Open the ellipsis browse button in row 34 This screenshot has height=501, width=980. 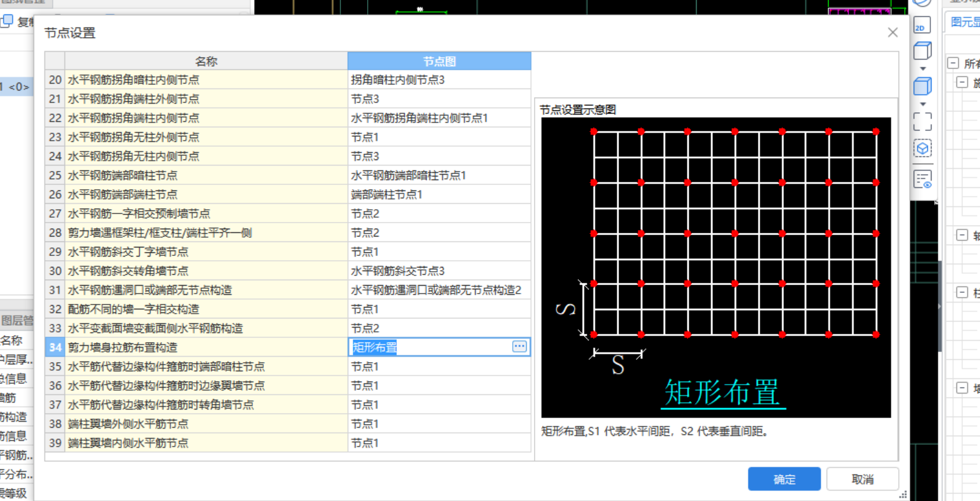(x=519, y=346)
